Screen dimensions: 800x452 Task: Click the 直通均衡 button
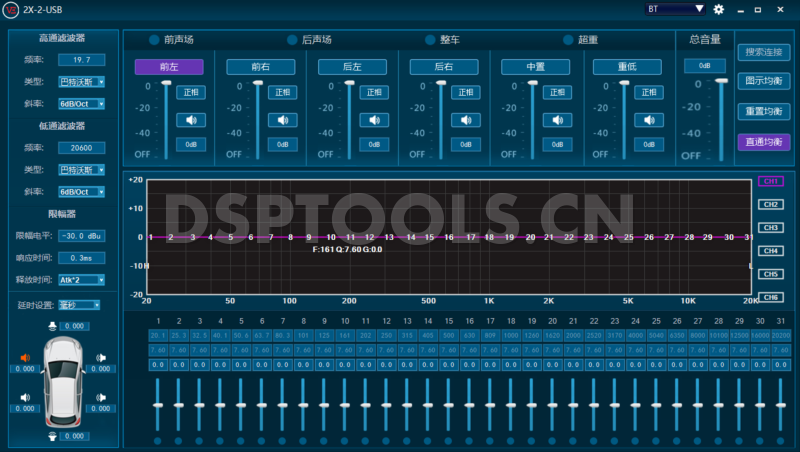(x=764, y=142)
